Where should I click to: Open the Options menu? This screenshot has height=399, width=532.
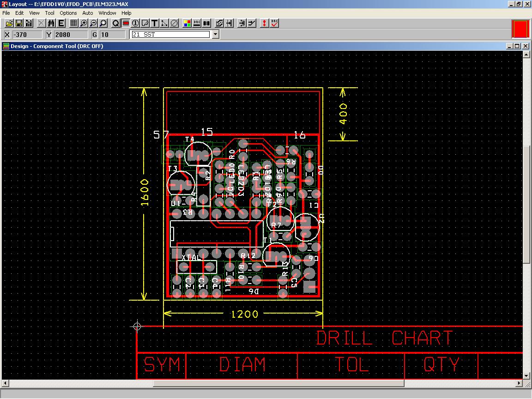point(68,13)
